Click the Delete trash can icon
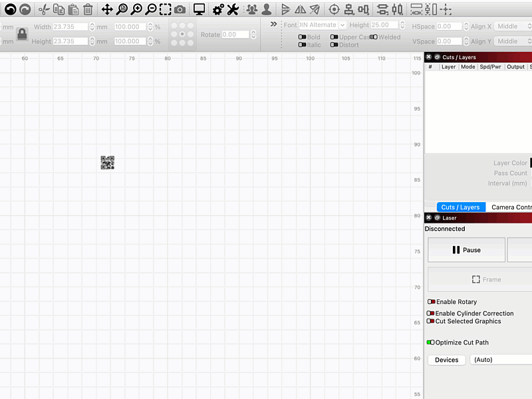This screenshot has height=399, width=532. tap(88, 9)
